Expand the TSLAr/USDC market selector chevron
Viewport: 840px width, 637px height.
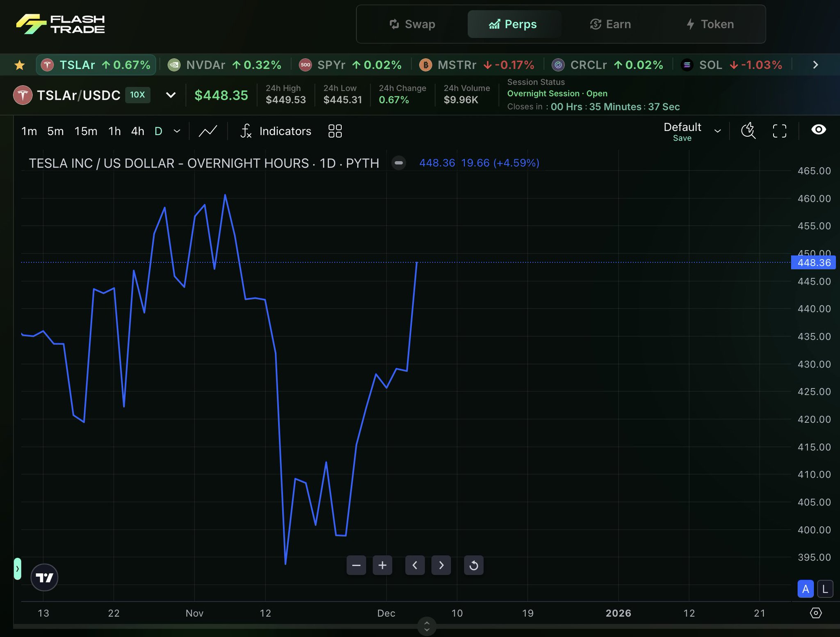click(171, 95)
